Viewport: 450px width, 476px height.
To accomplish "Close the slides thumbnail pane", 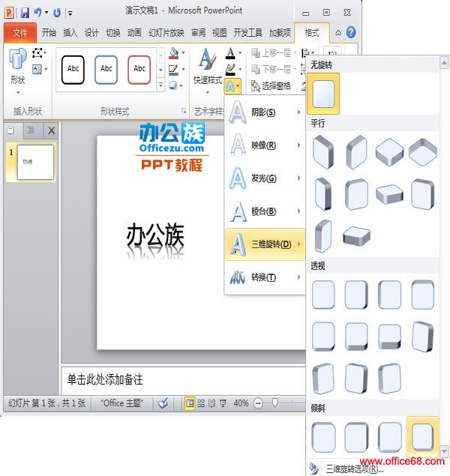I will (x=51, y=131).
